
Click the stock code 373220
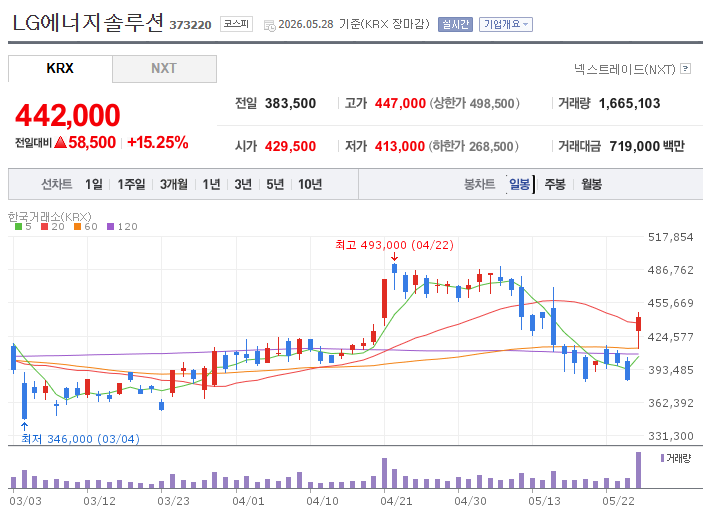point(190,25)
